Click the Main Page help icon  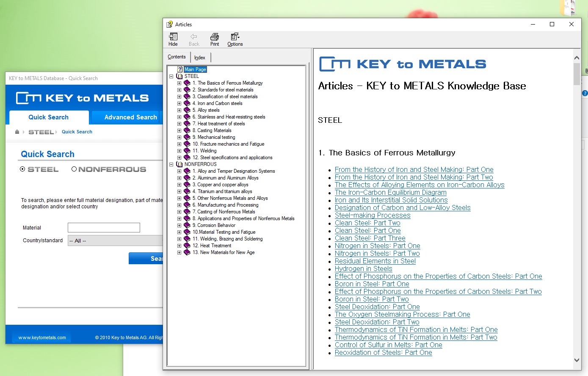tap(180, 69)
